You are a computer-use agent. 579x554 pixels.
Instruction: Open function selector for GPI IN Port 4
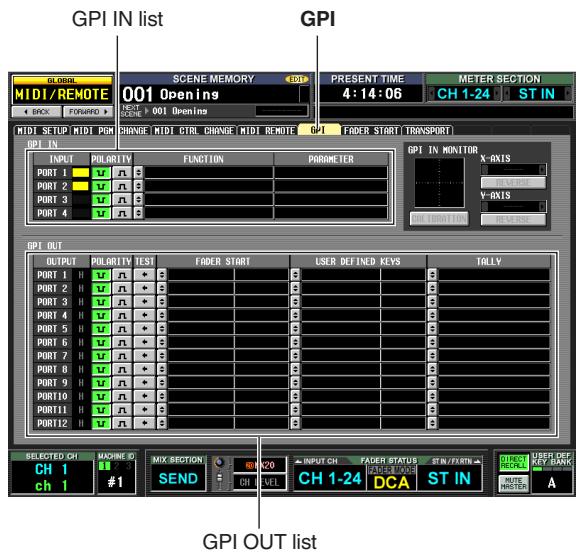click(138, 213)
